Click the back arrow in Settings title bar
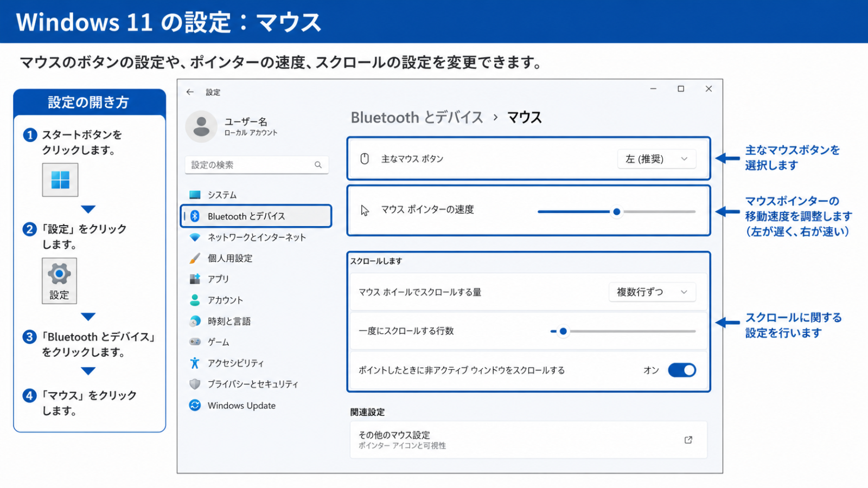 pyautogui.click(x=190, y=92)
